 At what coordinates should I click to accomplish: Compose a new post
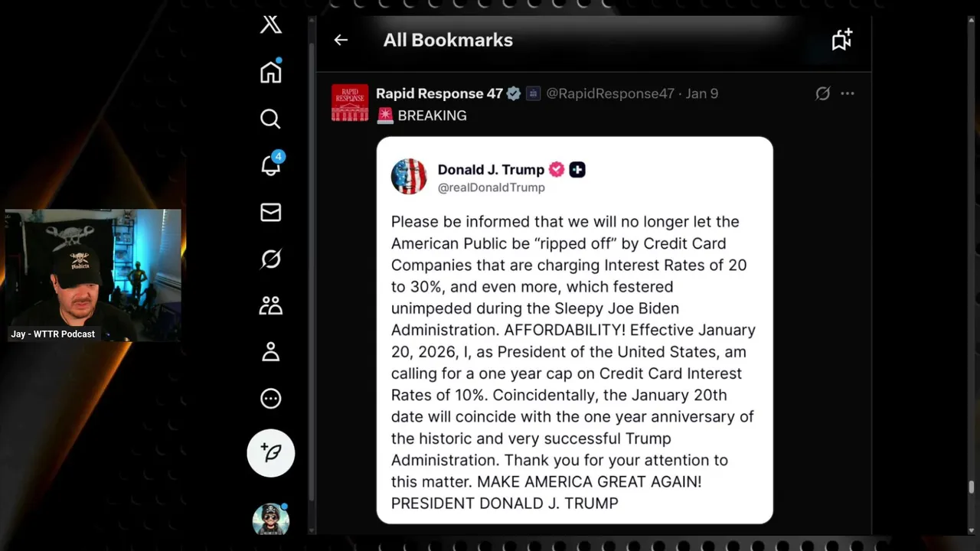271,453
